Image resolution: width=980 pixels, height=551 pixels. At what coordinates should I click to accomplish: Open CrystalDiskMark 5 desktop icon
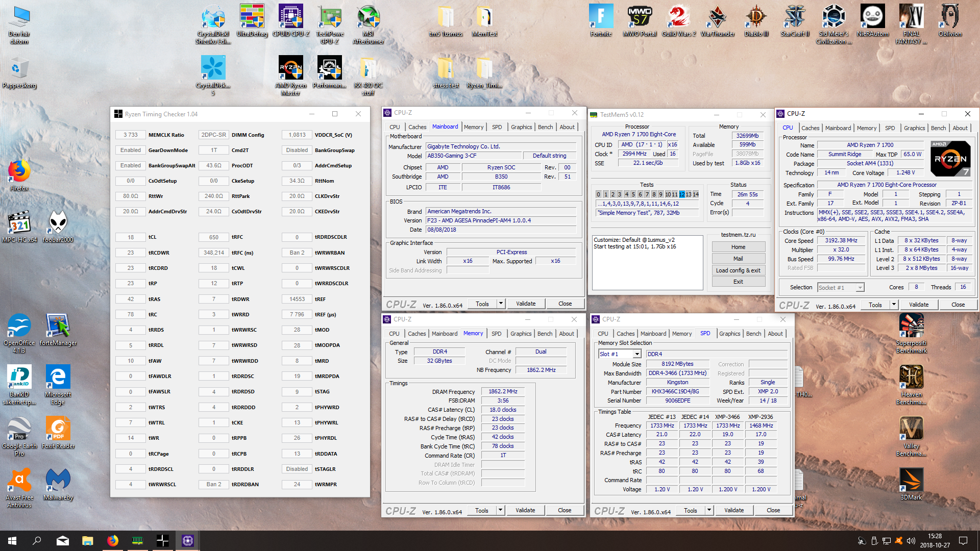click(213, 76)
